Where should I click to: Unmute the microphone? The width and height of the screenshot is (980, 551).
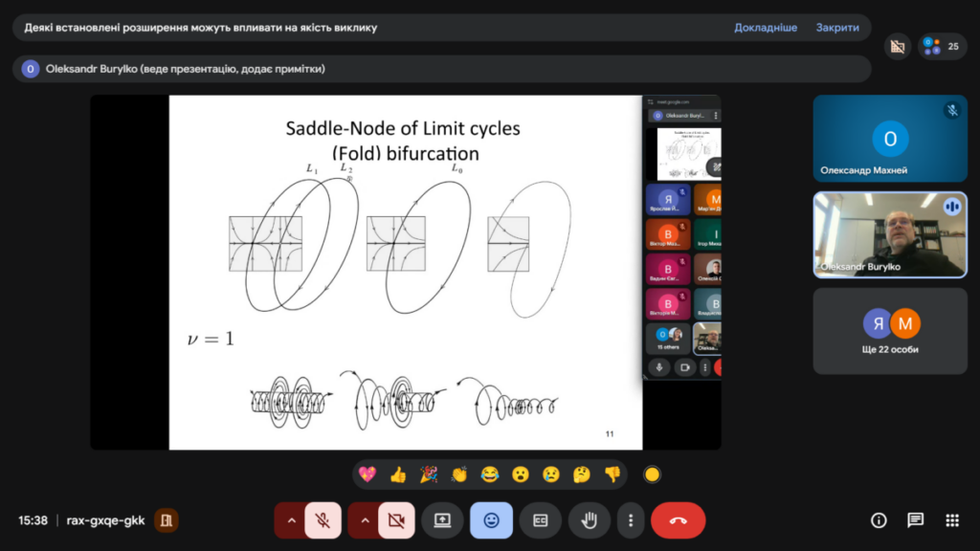pos(323,520)
